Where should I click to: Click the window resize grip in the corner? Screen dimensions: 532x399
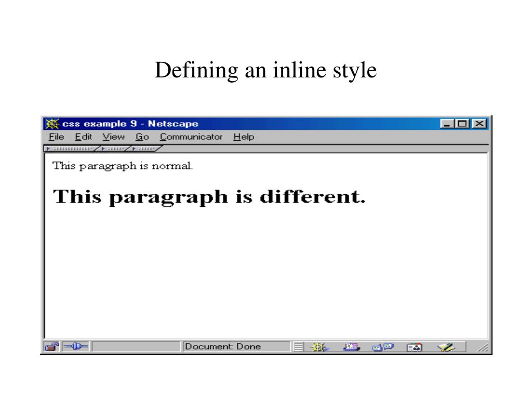[483, 348]
